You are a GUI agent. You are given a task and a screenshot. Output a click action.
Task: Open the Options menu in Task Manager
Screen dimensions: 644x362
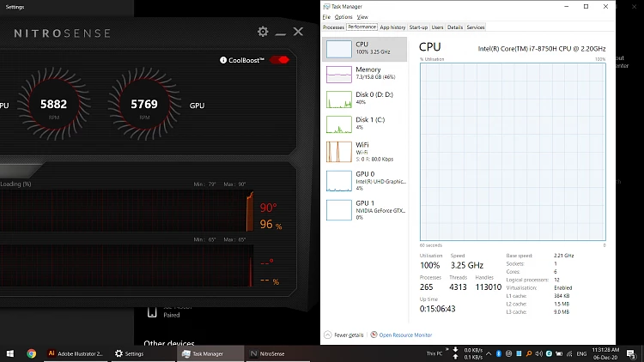tap(343, 17)
